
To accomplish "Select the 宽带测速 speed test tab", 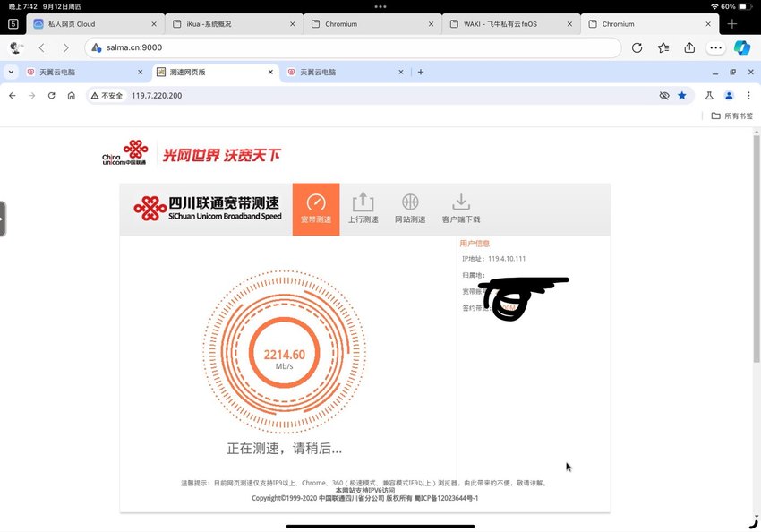I will [316, 210].
